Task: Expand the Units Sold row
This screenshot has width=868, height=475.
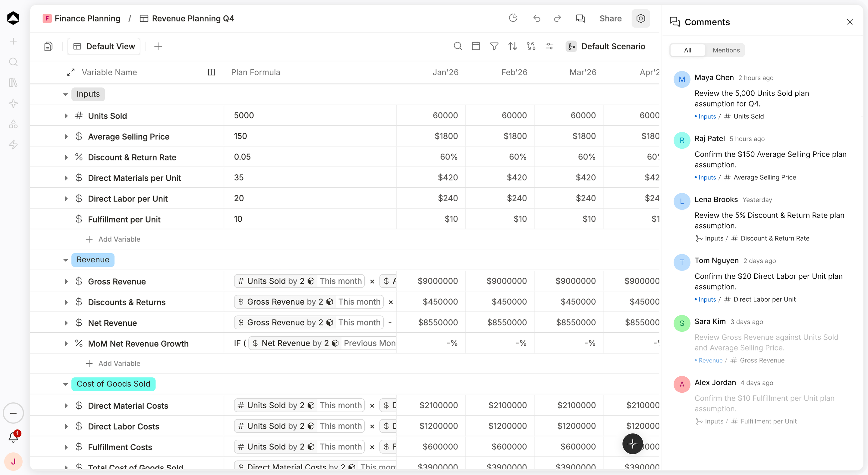Action: click(x=66, y=116)
